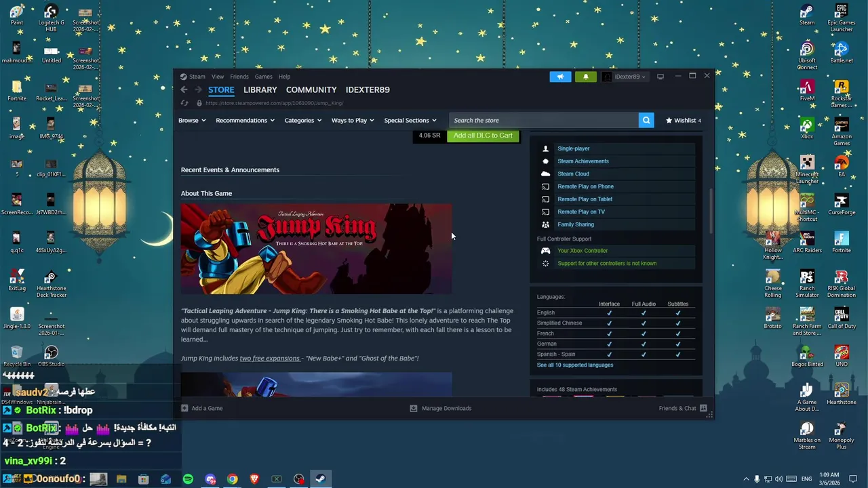Expand the Recommendations dropdown
868x488 pixels.
click(245, 120)
